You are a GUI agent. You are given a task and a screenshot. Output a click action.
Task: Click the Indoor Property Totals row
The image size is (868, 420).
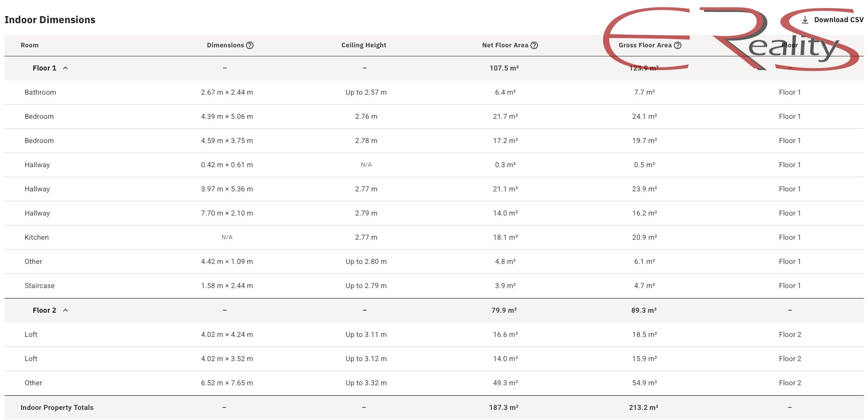click(x=434, y=407)
